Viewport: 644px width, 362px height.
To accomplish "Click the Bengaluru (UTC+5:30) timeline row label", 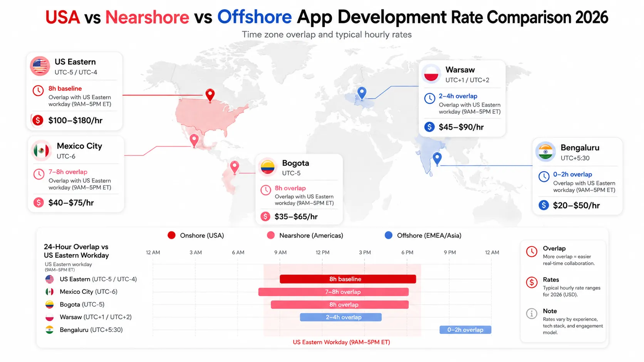I will click(91, 330).
